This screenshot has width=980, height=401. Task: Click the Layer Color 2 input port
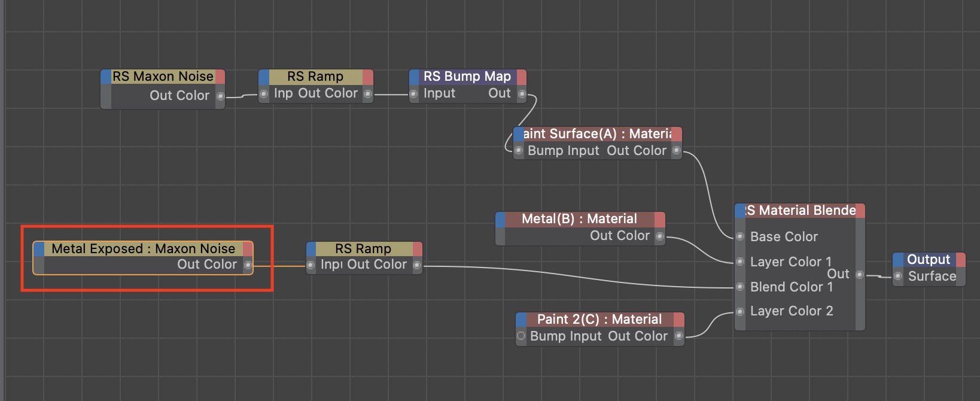pos(740,311)
